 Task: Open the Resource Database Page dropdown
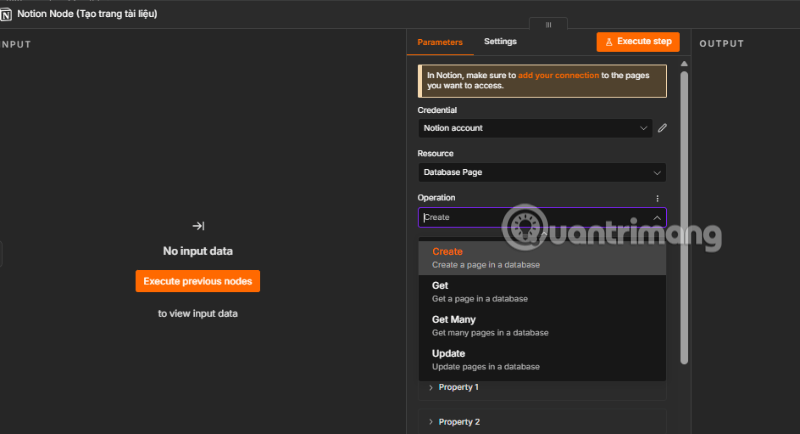tap(542, 172)
